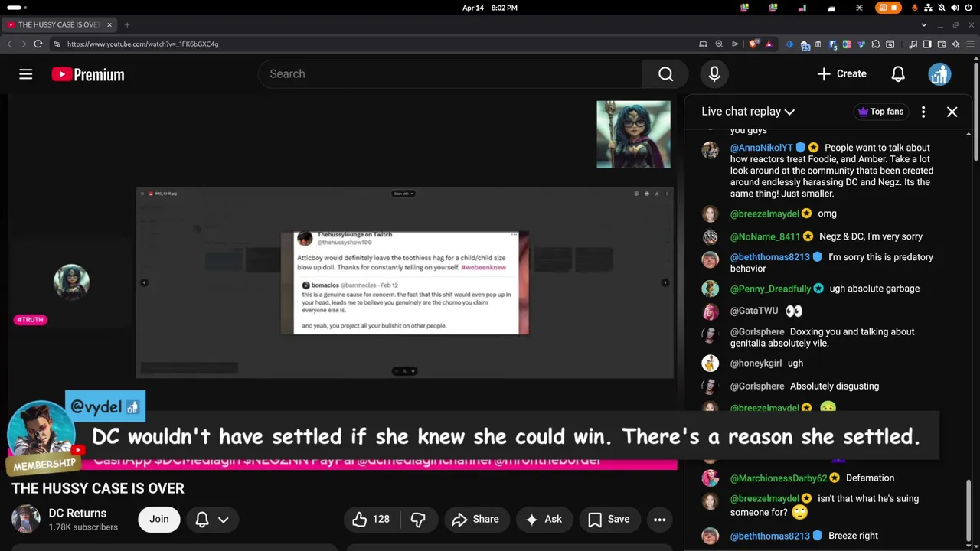Toggle channel notification bell preference

[202, 519]
